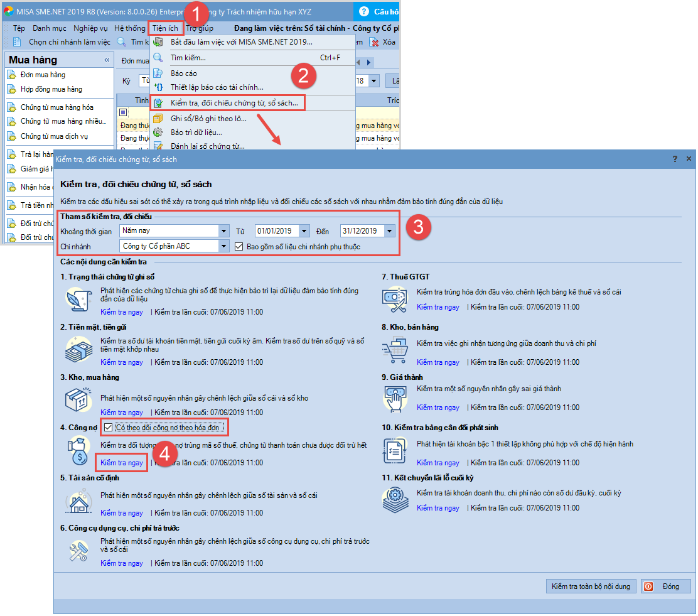Open the Đến date picker dropdown
This screenshot has width=698, height=616.
(x=390, y=230)
